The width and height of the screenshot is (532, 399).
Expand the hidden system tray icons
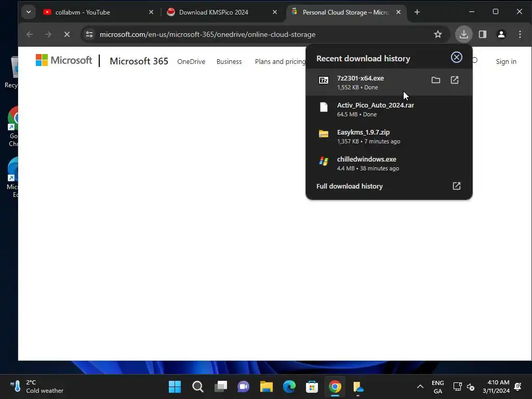point(420,387)
